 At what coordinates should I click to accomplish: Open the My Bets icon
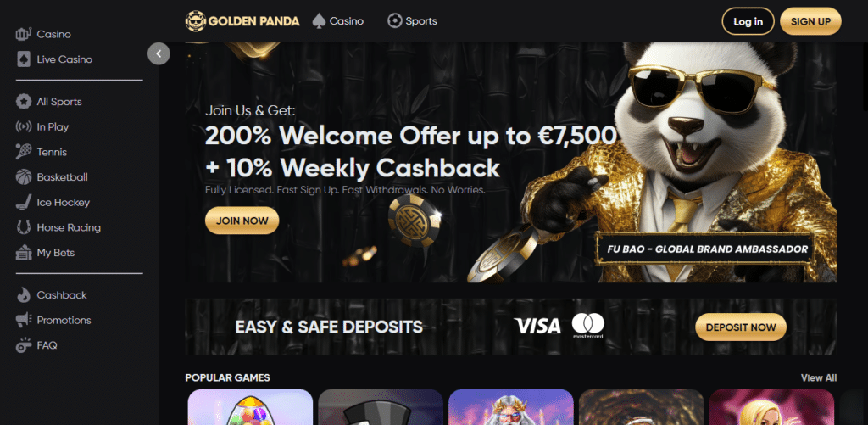point(23,253)
